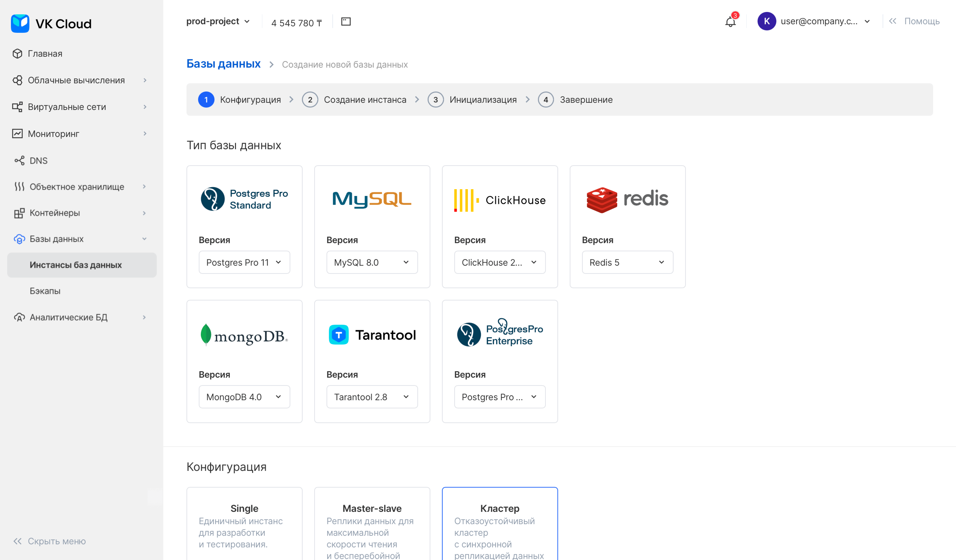Open the Postgres Pro Enterprise version dropdown
Viewport: 956px width, 560px height.
[x=500, y=397]
